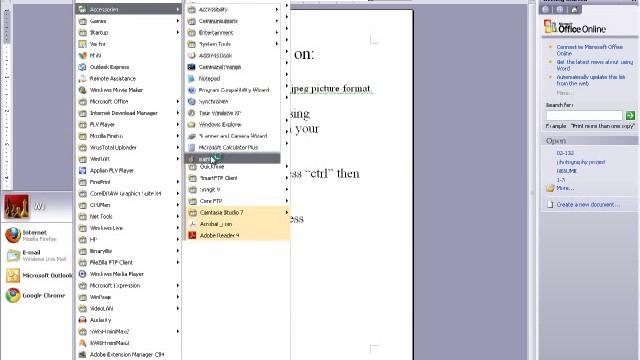Open the Accessories menu item

click(128, 9)
